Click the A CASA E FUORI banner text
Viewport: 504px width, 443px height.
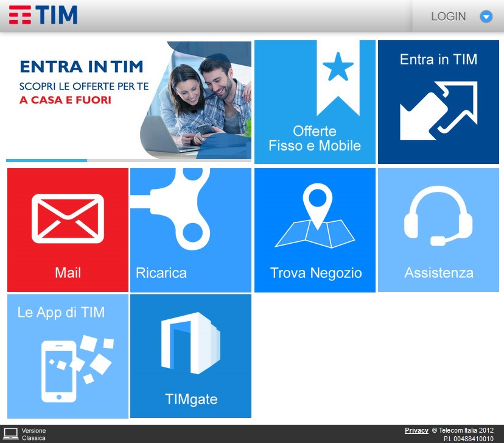click(65, 100)
